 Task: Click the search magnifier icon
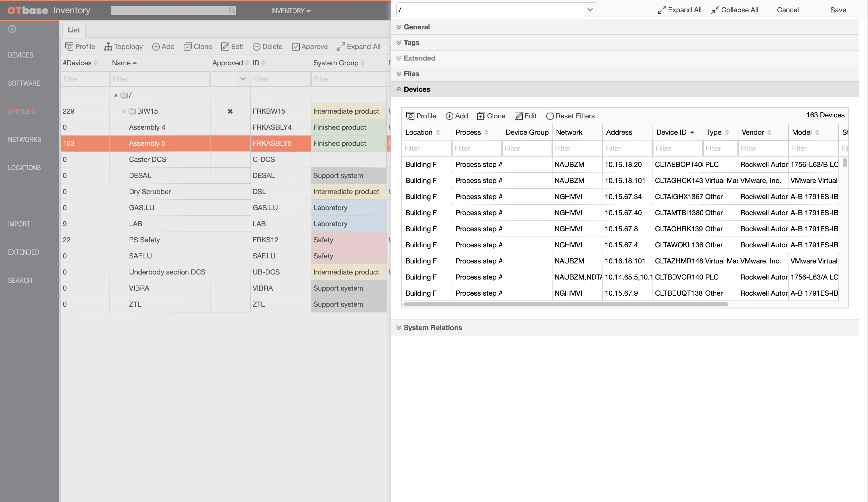coord(232,10)
